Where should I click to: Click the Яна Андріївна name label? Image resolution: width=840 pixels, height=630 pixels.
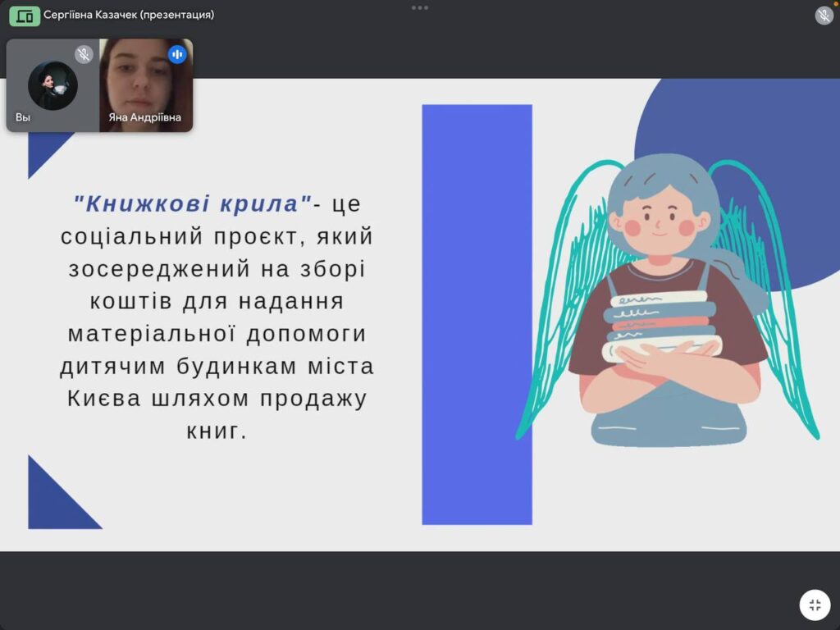pos(145,117)
